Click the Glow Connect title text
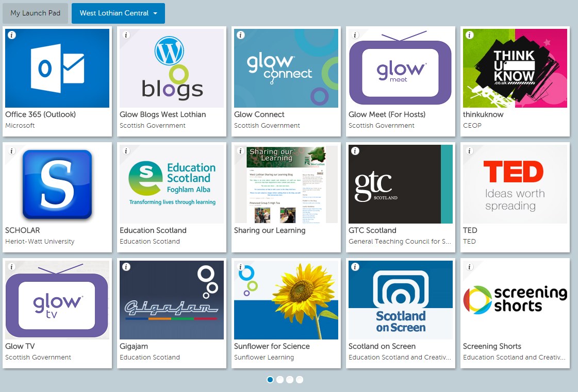This screenshot has width=578, height=392. [259, 114]
